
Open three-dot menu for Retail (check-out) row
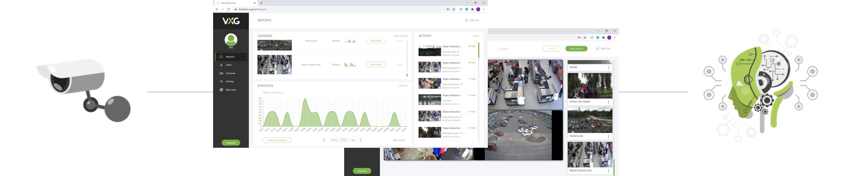pos(400,65)
